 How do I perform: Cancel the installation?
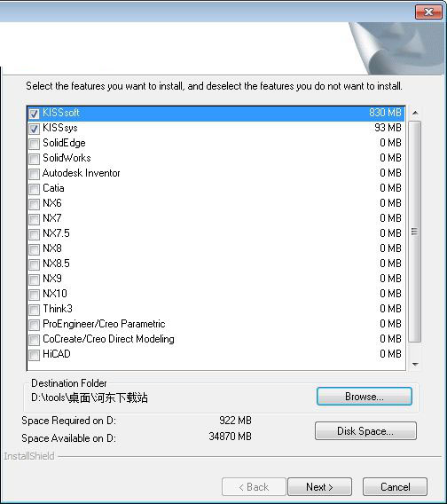tap(395, 486)
